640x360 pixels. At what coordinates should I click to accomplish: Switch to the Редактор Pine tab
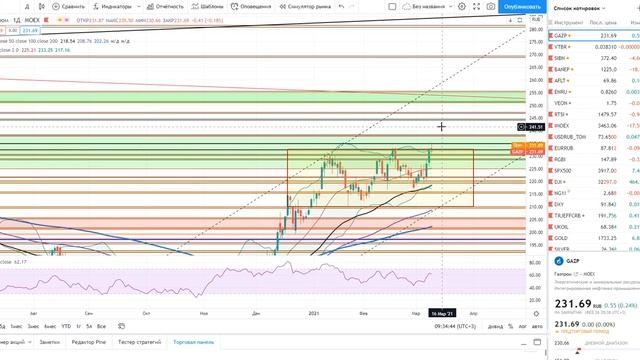[x=89, y=342]
